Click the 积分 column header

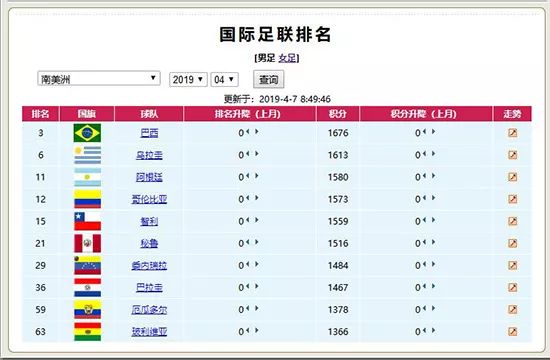pyautogui.click(x=338, y=114)
